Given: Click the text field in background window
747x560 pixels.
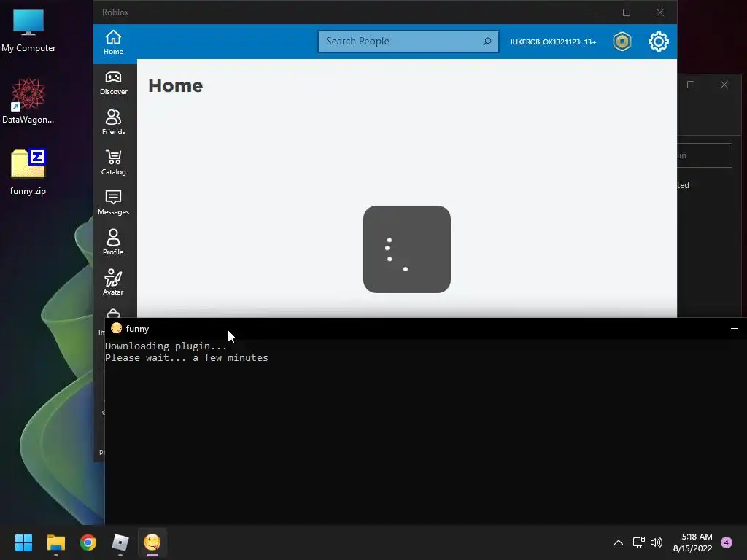Looking at the screenshot, I should tap(705, 155).
